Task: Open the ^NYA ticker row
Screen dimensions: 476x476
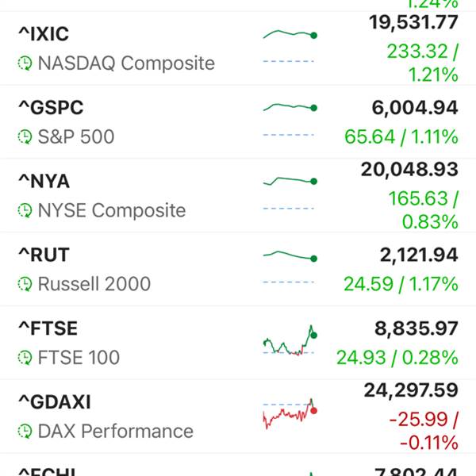Action: click(238, 195)
